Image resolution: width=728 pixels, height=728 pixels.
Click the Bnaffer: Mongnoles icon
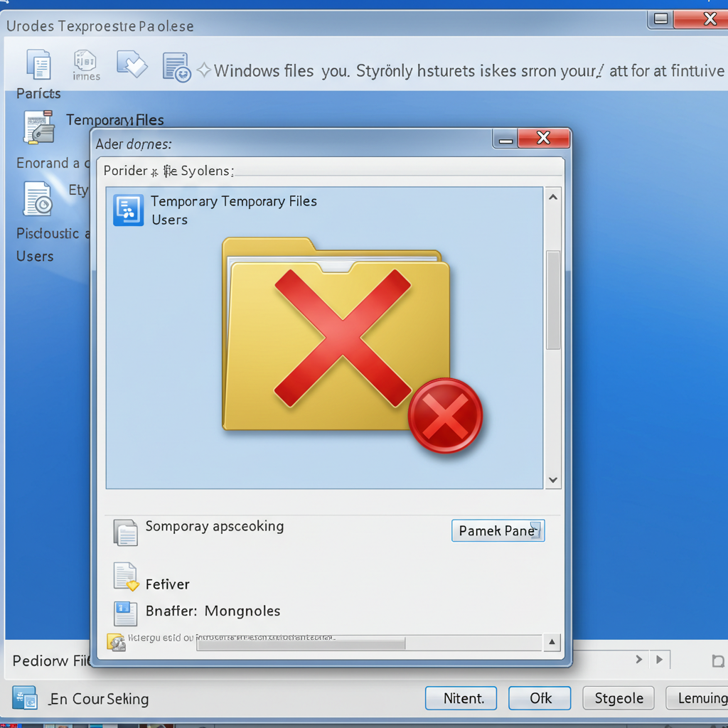click(x=125, y=614)
